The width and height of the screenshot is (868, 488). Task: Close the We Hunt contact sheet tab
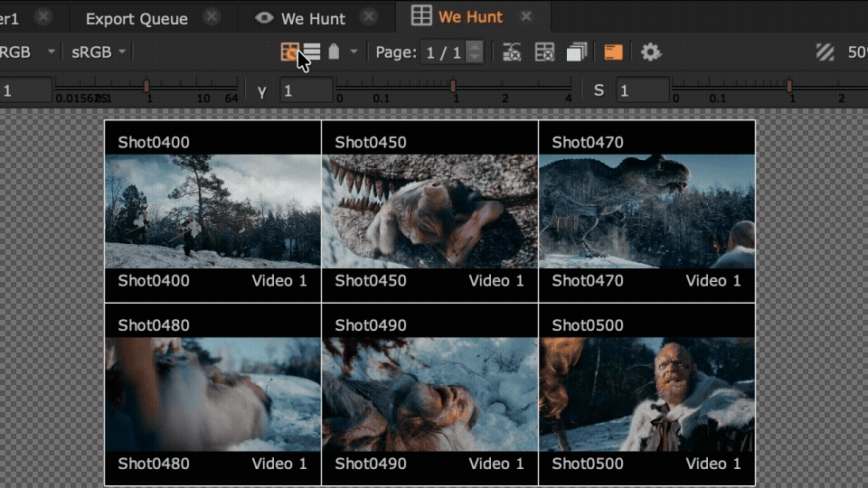(x=526, y=16)
